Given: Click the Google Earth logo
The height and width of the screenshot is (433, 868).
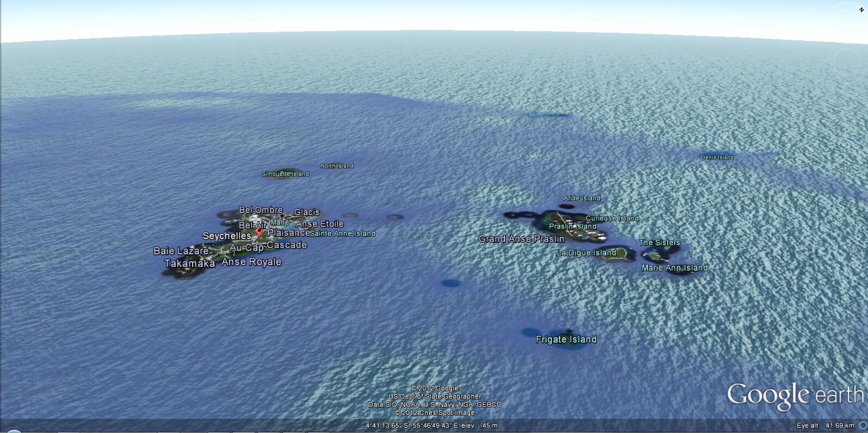Looking at the screenshot, I should [796, 395].
